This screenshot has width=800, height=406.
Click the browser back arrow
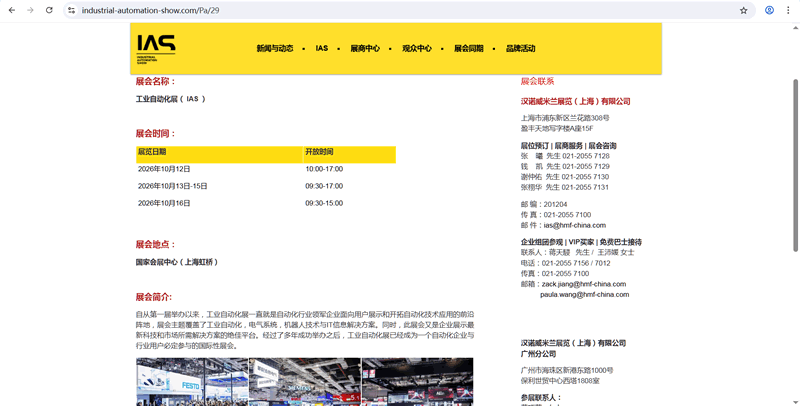point(11,10)
